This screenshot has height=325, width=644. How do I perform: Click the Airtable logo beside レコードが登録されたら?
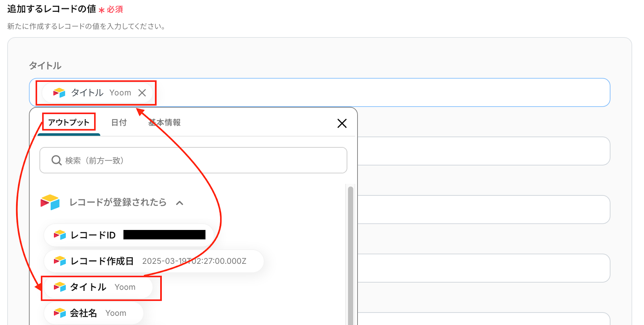pyautogui.click(x=50, y=202)
